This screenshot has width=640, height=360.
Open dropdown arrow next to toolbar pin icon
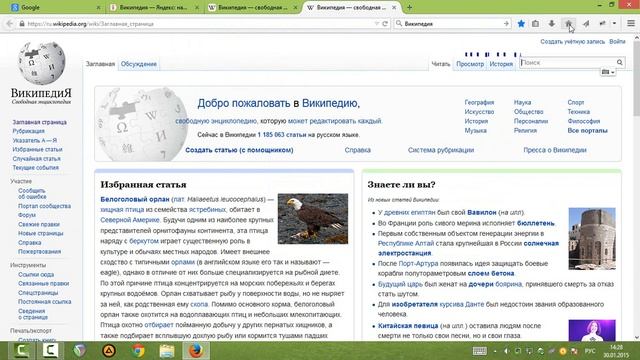click(614, 24)
